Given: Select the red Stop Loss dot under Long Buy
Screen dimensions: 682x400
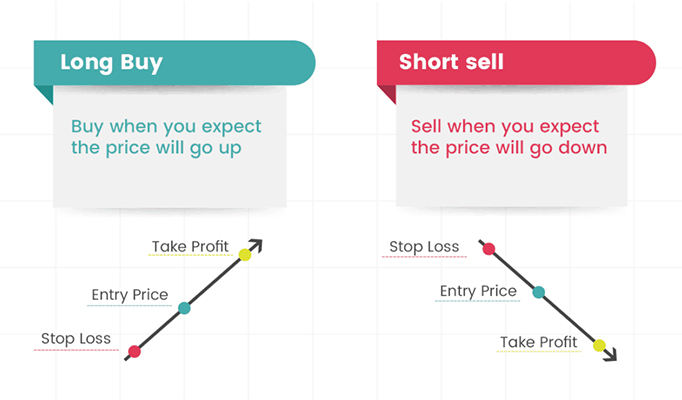Looking at the screenshot, I should tap(135, 351).
